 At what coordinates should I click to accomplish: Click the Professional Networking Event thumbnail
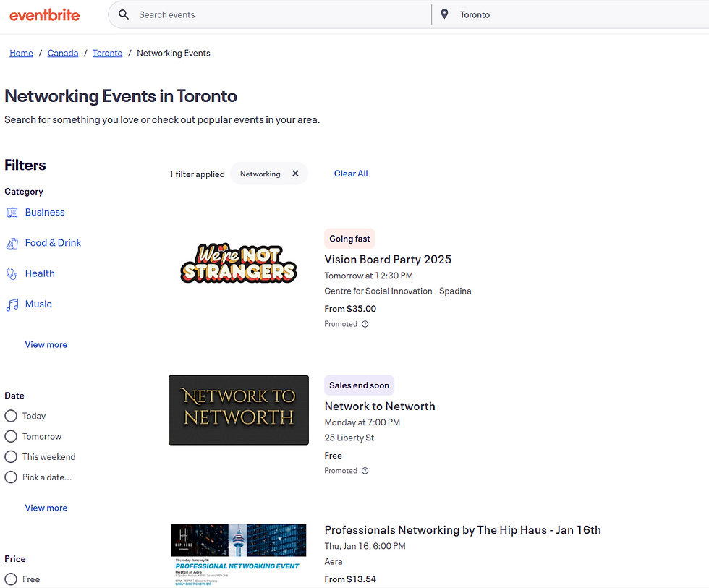(239, 555)
